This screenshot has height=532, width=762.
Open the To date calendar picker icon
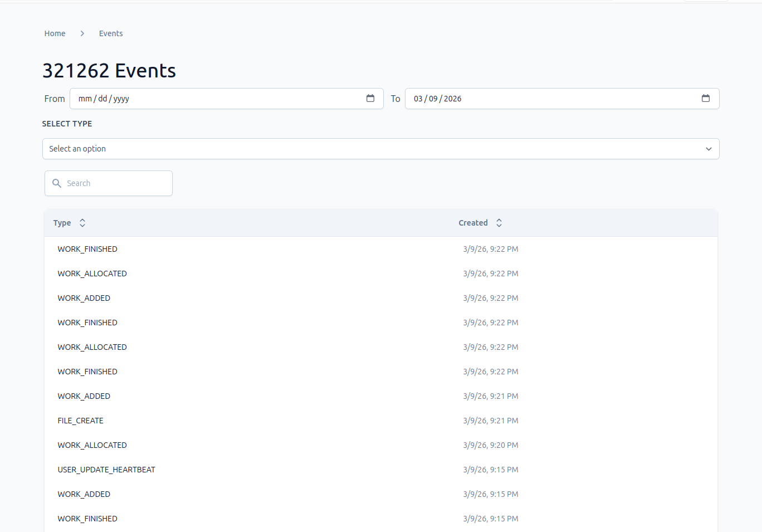(706, 99)
